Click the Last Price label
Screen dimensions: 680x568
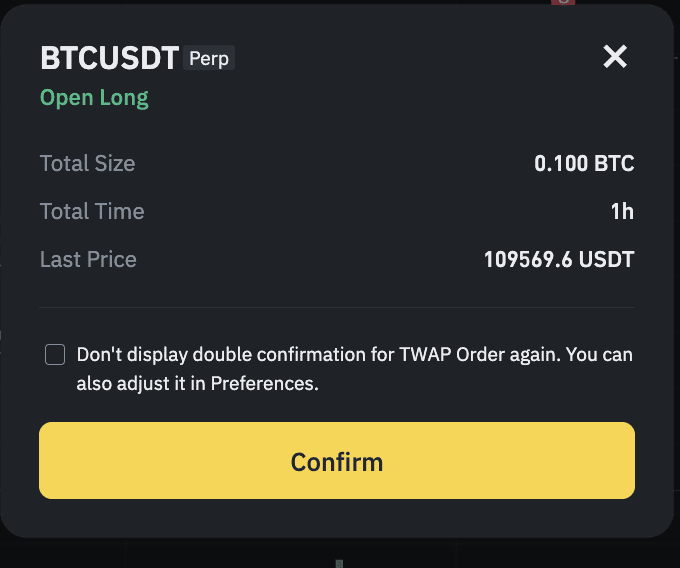point(88,259)
